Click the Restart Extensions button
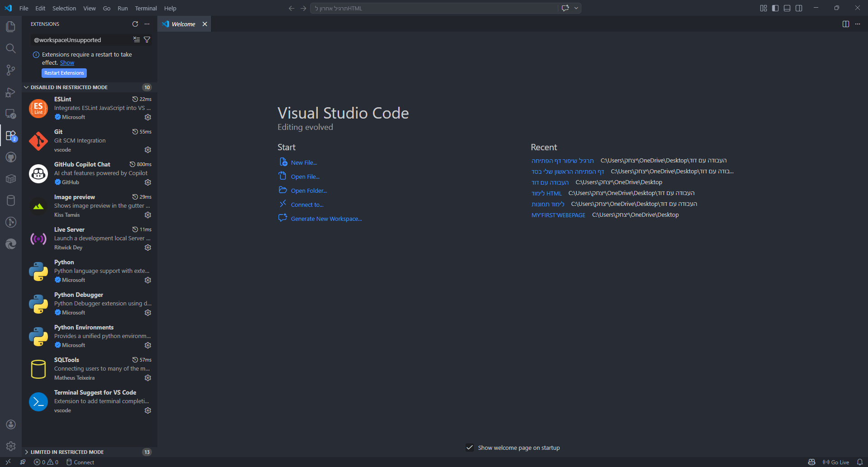 point(64,73)
